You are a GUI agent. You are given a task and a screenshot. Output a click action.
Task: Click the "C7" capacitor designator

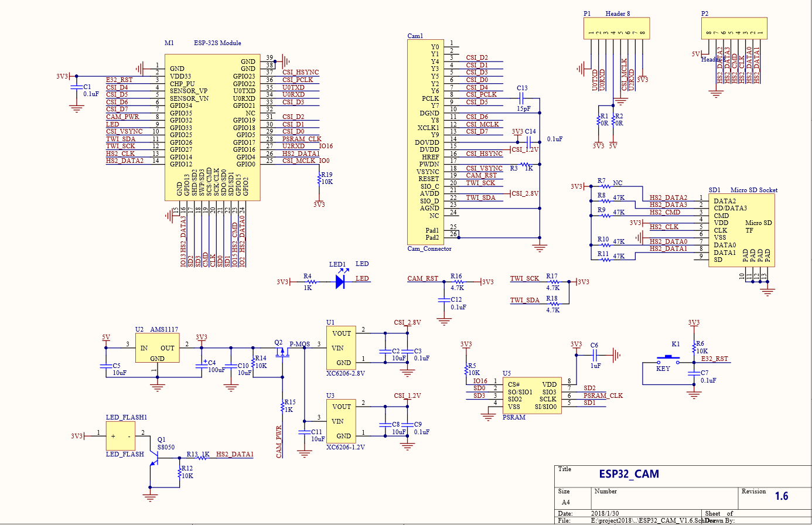click(705, 373)
